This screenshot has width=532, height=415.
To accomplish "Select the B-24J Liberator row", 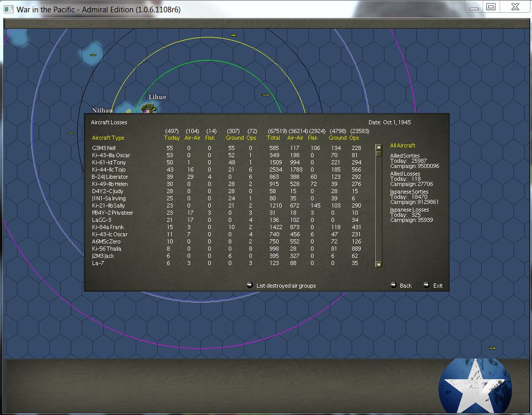I will coord(227,177).
